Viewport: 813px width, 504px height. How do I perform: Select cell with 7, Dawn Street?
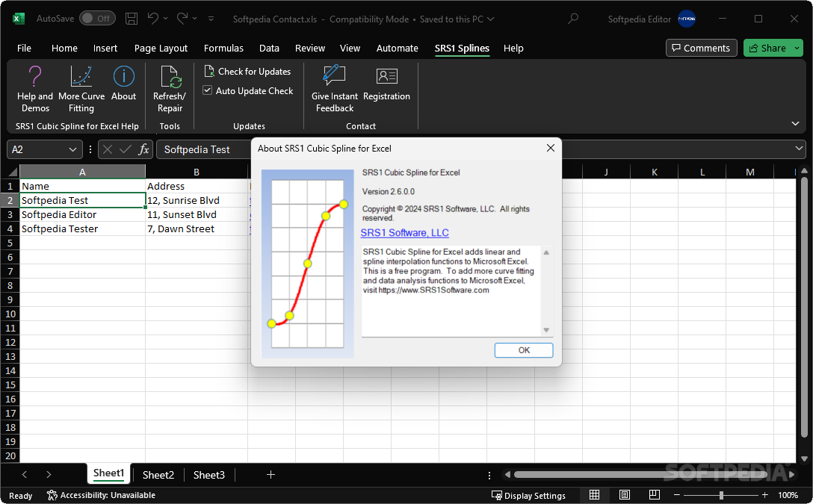click(197, 229)
